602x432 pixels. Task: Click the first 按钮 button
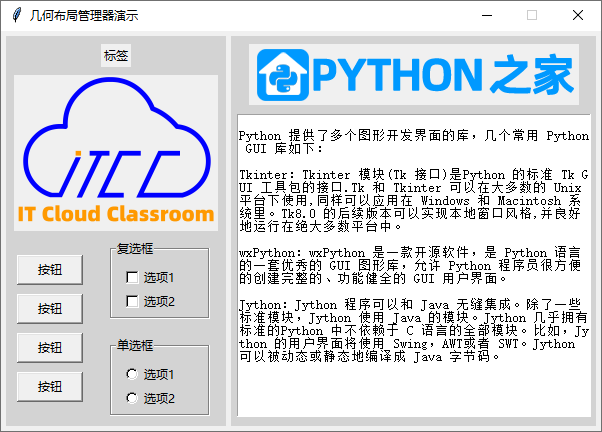pos(50,270)
